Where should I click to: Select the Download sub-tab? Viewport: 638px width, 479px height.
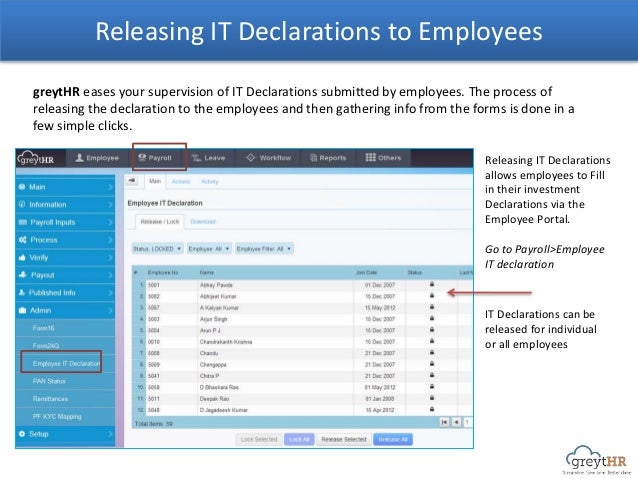pyautogui.click(x=203, y=222)
